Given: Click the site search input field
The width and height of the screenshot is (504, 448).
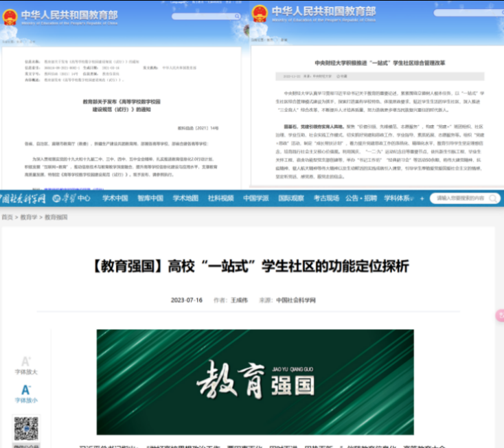Looking at the screenshot, I should click(457, 198).
